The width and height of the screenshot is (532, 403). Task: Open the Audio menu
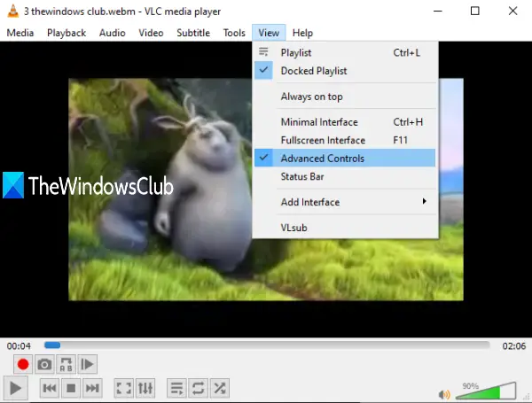click(113, 33)
